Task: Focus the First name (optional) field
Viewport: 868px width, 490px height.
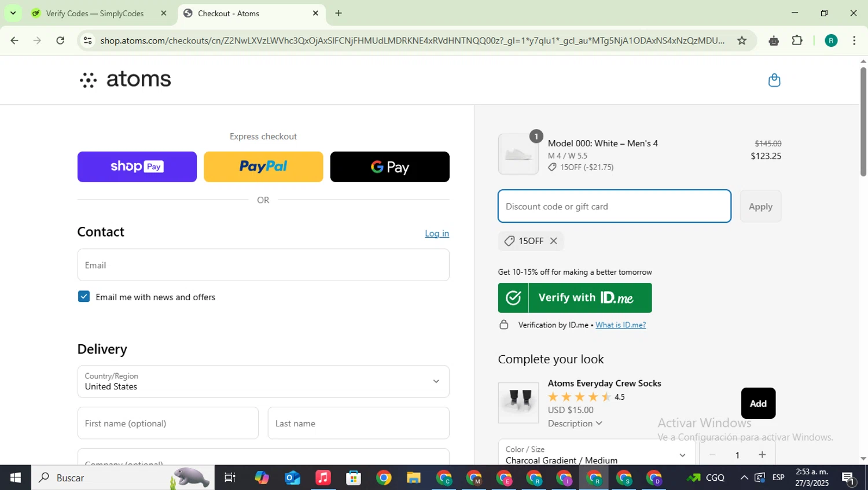Action: coord(168,423)
